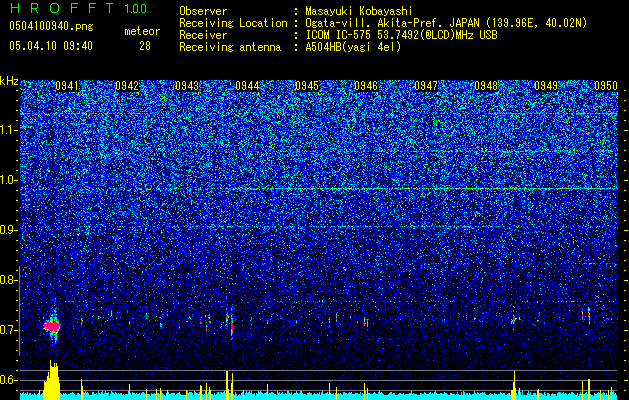Viewport: 629px width, 400px height.
Task: Select the filename 0504100940.png
Action: click(51, 27)
